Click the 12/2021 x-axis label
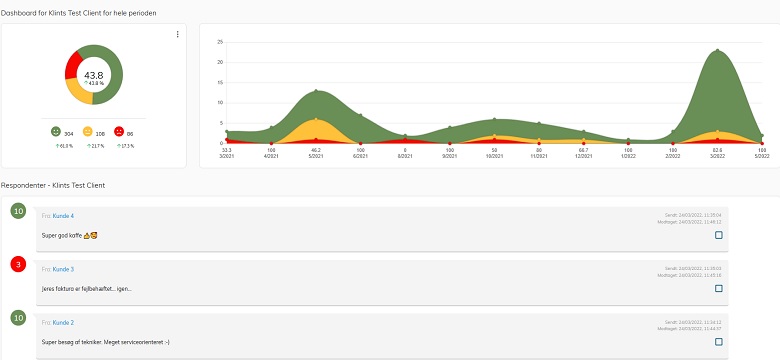Viewport: 780px width, 360px height. click(x=584, y=156)
